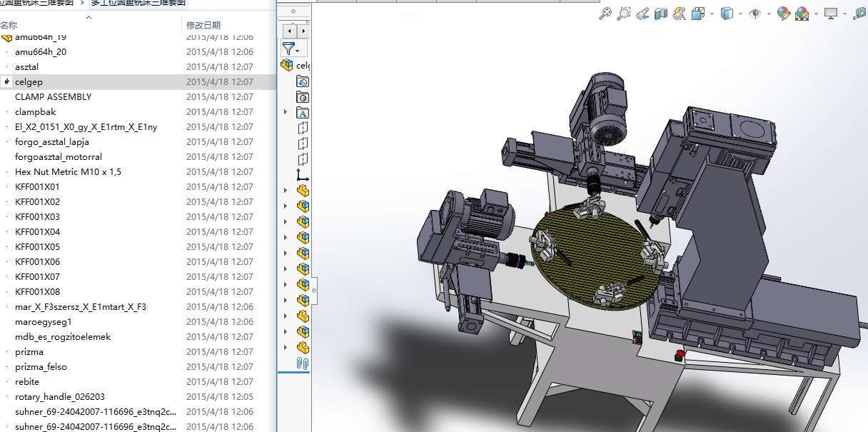Click the Previous View icon

(x=642, y=13)
